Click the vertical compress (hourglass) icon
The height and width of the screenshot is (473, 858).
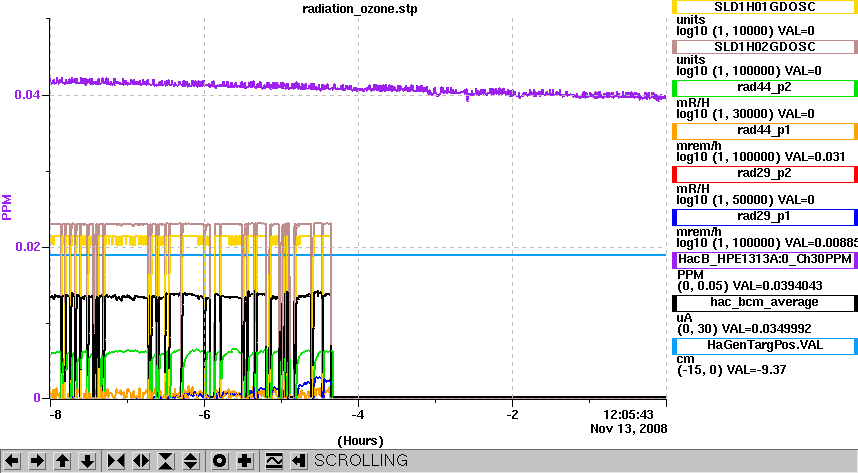coord(166,461)
